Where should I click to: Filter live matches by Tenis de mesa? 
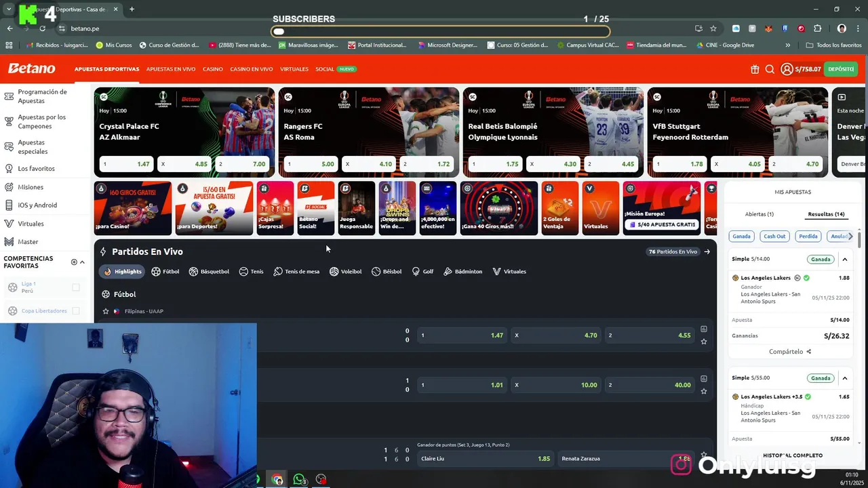click(296, 272)
